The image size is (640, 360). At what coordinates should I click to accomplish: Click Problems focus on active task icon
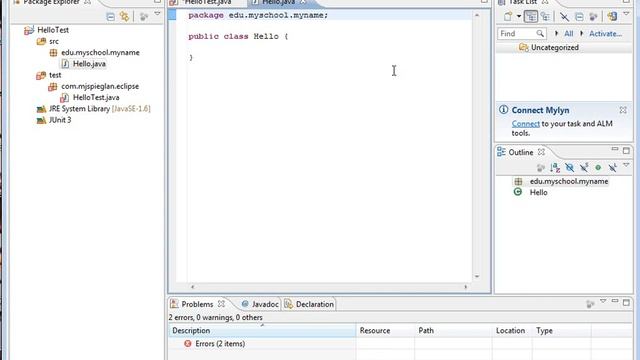[x=590, y=304]
